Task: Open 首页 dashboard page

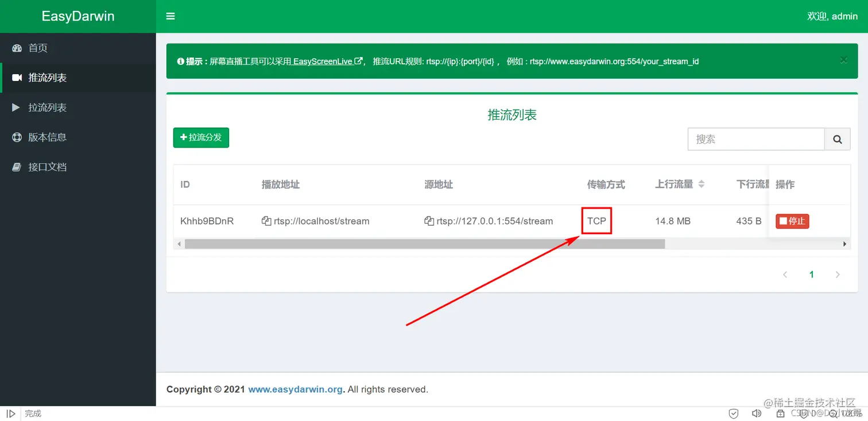Action: (x=78, y=48)
